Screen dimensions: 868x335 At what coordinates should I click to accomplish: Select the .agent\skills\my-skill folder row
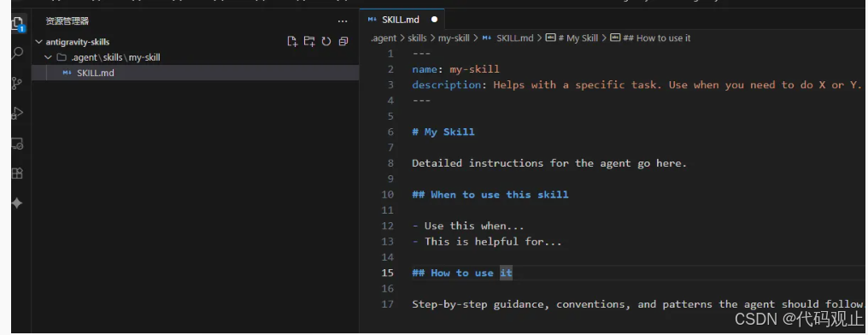196,57
